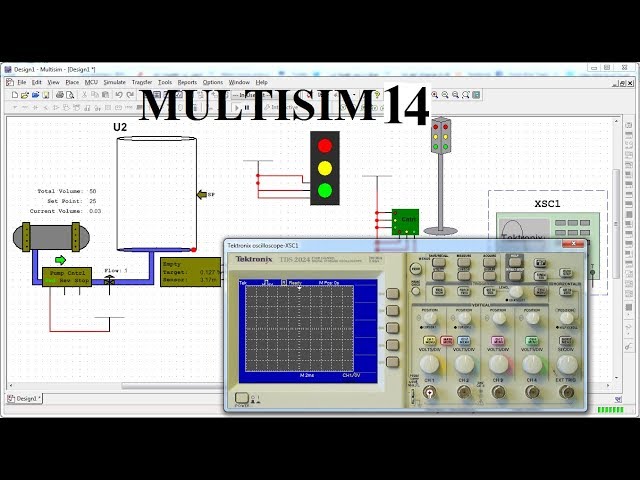Image resolution: width=640 pixels, height=480 pixels.
Task: Open the MCU menu
Action: 91,82
